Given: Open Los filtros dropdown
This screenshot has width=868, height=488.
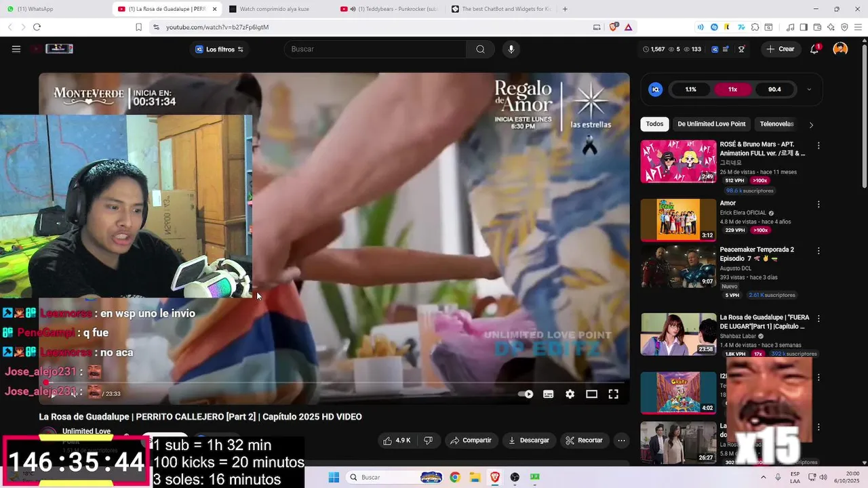Looking at the screenshot, I should tap(219, 49).
